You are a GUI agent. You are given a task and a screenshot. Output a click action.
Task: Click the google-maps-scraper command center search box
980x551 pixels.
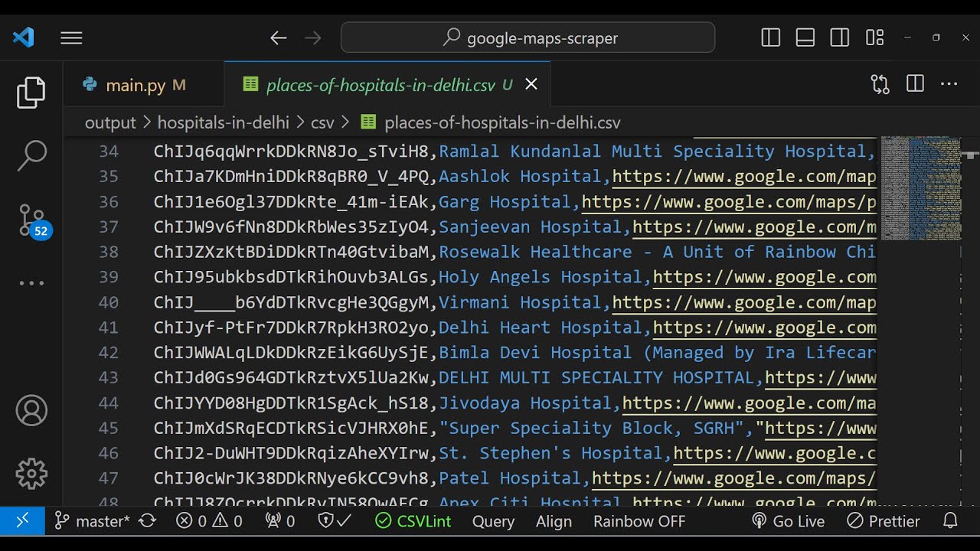528,37
